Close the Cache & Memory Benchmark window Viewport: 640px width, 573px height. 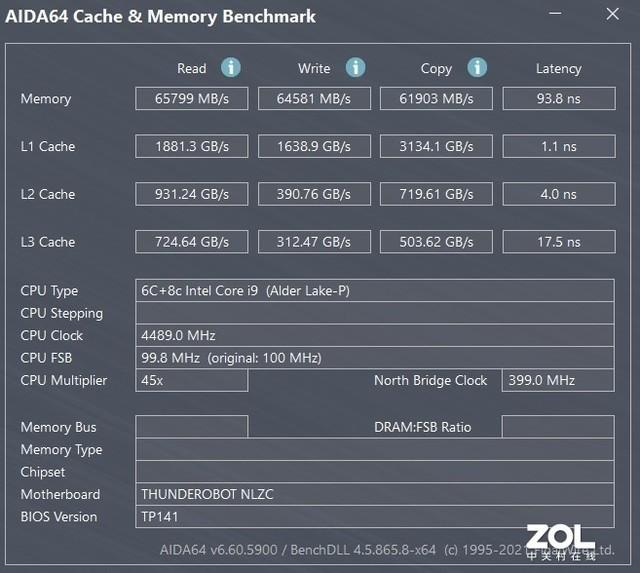coord(611,16)
